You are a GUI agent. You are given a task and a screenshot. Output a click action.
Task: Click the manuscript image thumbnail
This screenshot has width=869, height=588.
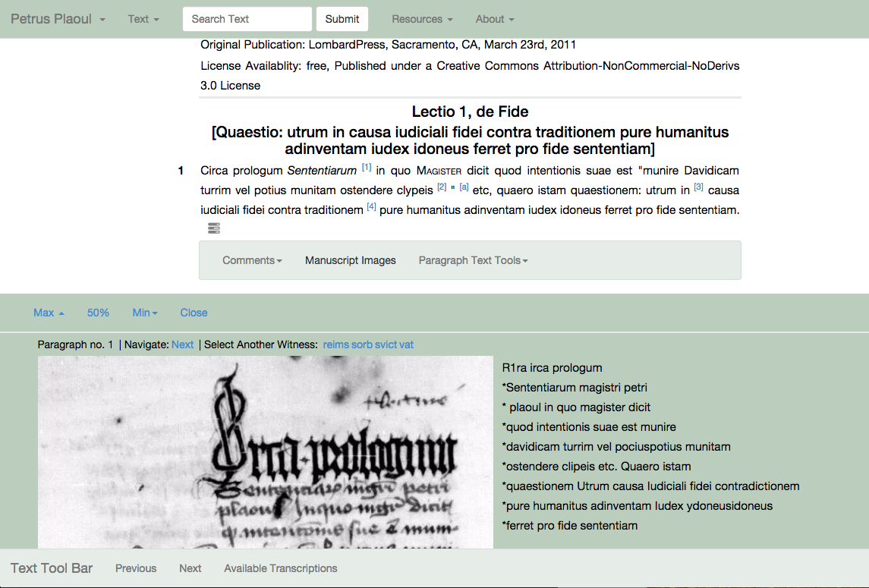click(x=265, y=451)
